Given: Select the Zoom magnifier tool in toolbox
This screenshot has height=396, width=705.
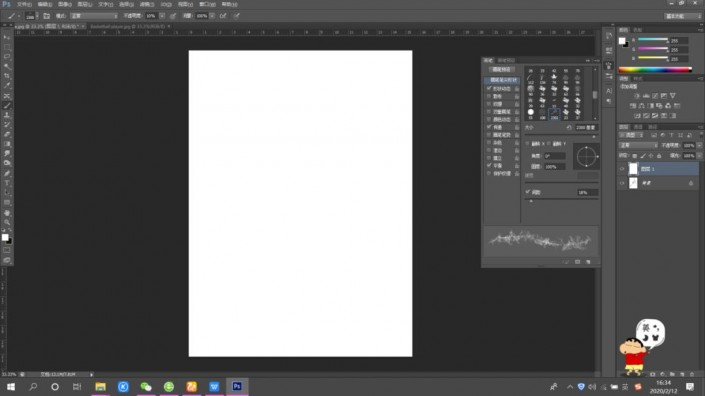Looking at the screenshot, I should click(x=7, y=222).
